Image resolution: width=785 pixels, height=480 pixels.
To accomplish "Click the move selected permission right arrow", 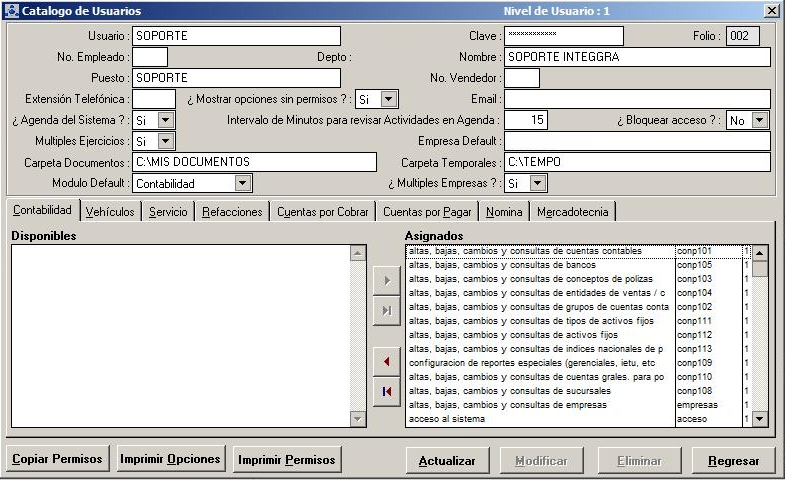I will tap(386, 280).
